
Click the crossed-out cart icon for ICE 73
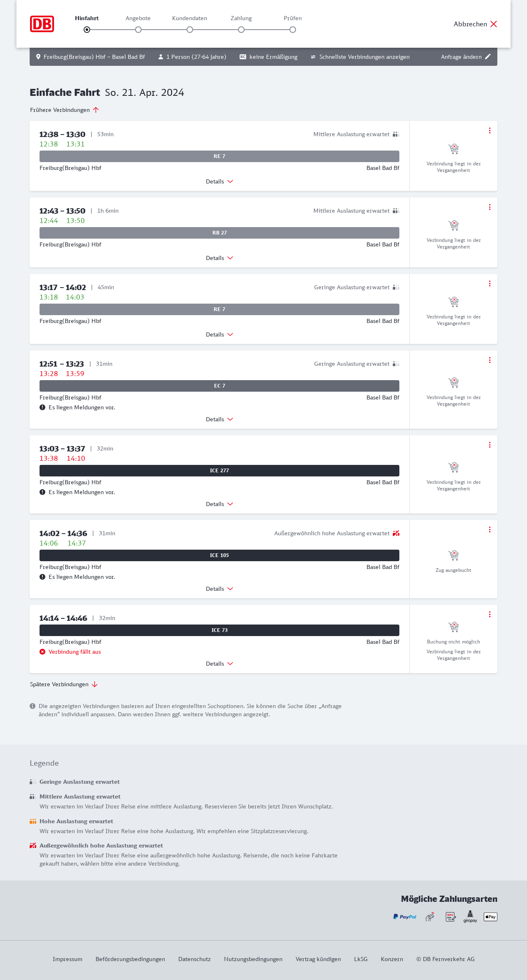coord(453,627)
